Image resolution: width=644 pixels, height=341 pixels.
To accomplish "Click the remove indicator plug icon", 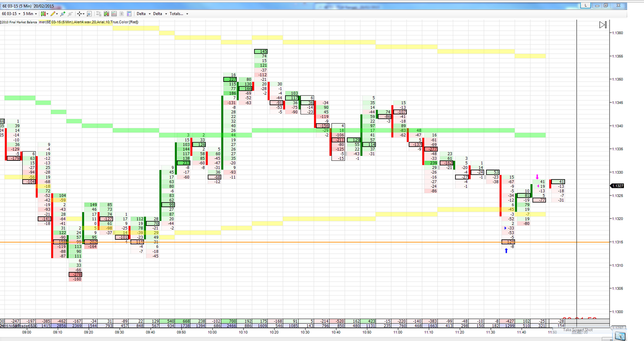I will click(x=70, y=14).
